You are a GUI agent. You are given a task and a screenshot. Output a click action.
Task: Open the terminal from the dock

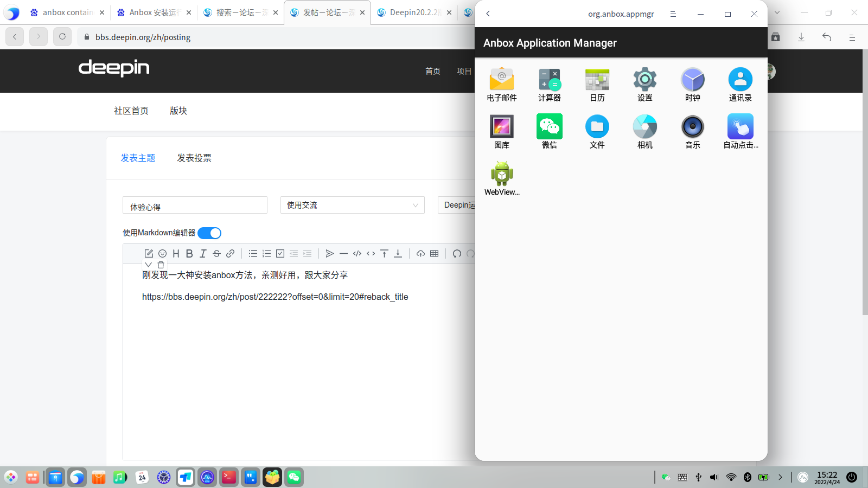(229, 477)
